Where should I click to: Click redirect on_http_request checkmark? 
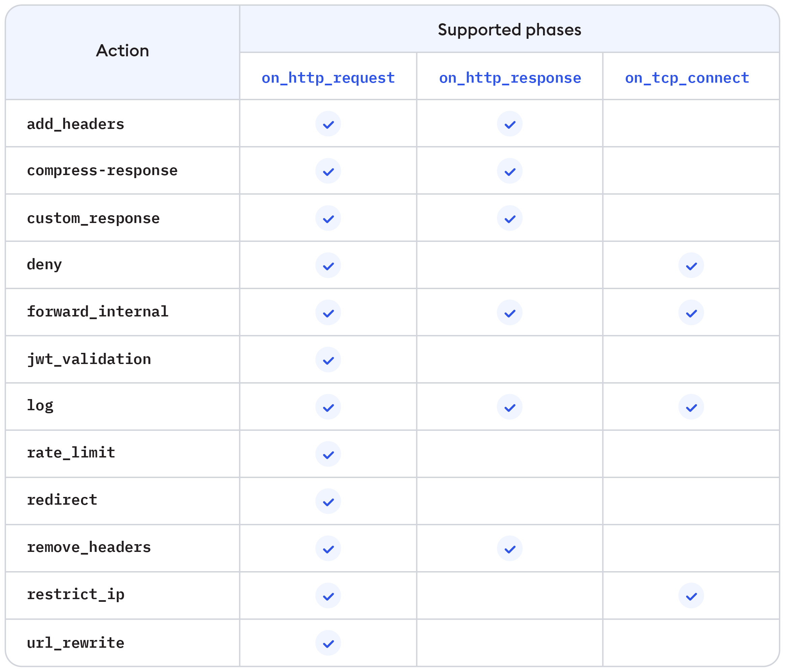(328, 502)
